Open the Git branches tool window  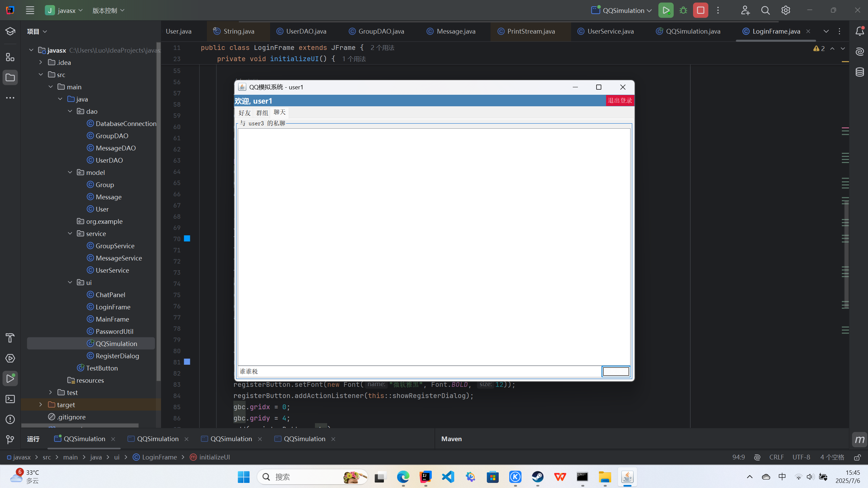(x=10, y=439)
